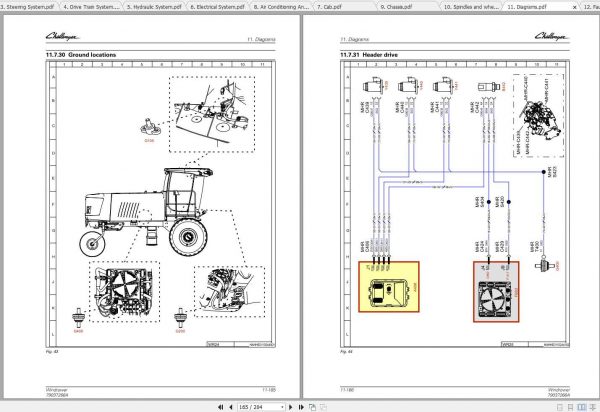Click the cab roof detail inset
This screenshot has width=600, height=412.
[212, 114]
